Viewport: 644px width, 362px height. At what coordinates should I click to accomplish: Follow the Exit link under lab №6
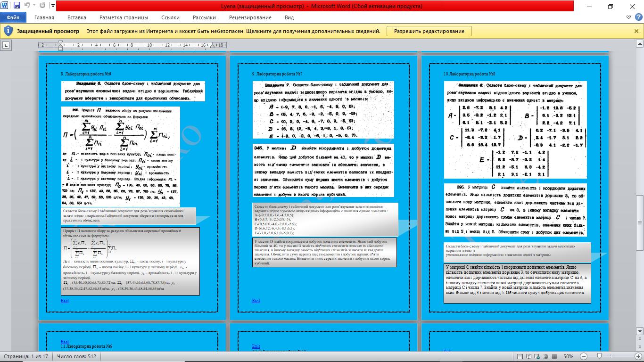pyautogui.click(x=65, y=301)
